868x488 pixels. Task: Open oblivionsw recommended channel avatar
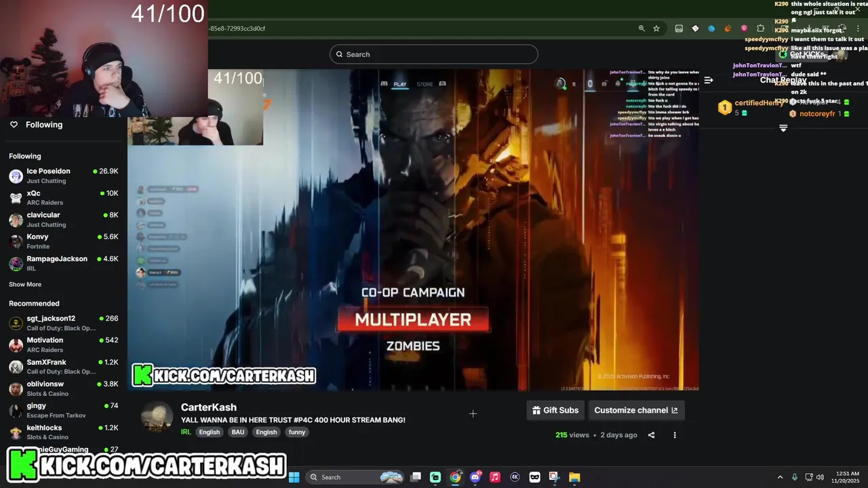[x=16, y=389]
